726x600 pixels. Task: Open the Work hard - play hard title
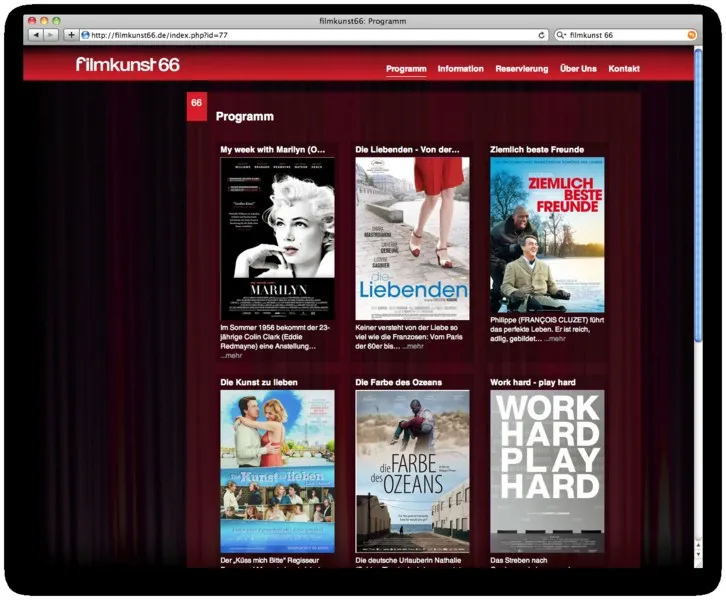coord(532,382)
